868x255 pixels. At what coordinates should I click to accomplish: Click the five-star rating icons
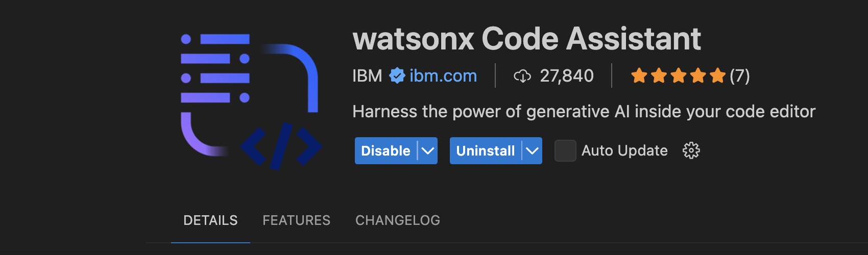[678, 76]
